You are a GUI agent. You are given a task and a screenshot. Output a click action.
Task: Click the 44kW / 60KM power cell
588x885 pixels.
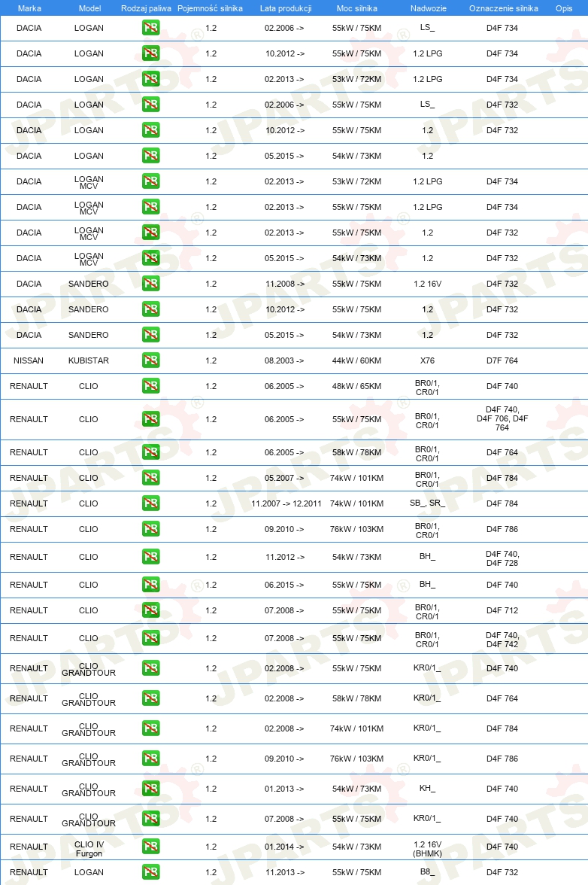(356, 360)
